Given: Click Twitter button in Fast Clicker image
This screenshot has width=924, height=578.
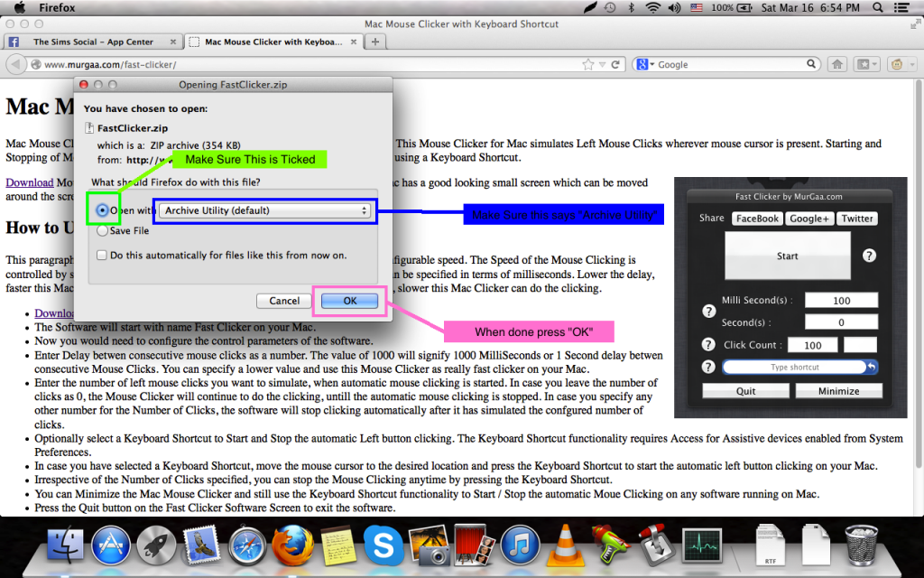Looking at the screenshot, I should (x=857, y=219).
